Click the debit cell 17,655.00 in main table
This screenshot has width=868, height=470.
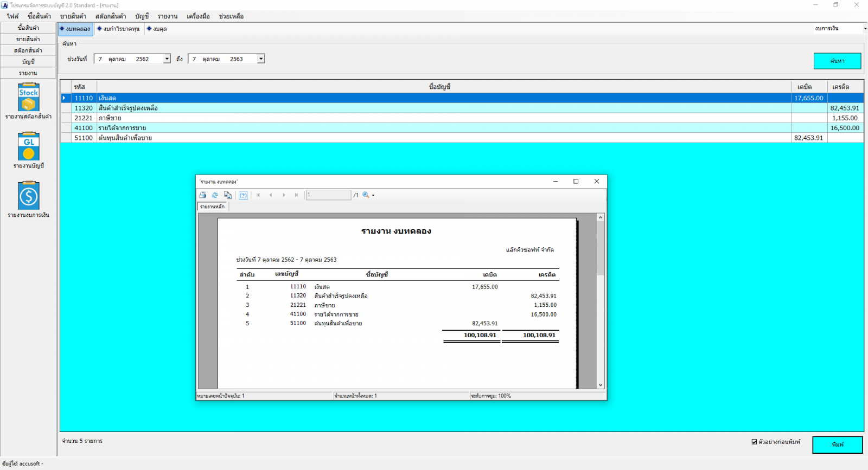(x=809, y=98)
